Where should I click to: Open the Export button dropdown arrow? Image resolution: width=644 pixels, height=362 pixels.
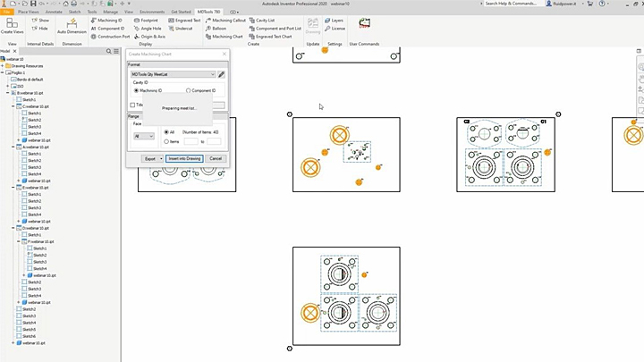(161, 158)
